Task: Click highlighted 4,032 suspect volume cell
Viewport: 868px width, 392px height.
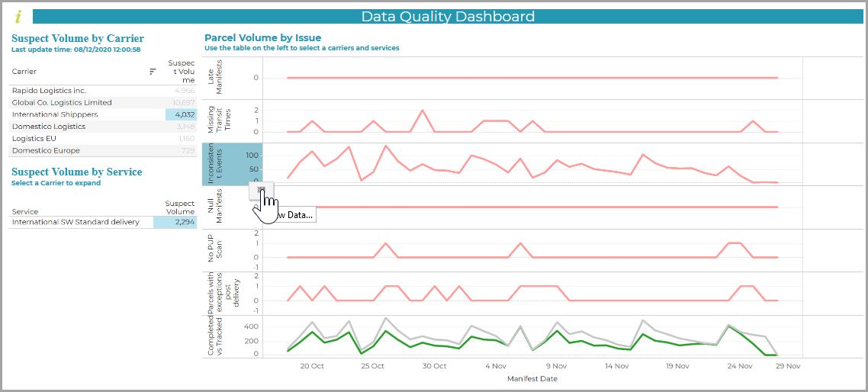Action: click(181, 114)
